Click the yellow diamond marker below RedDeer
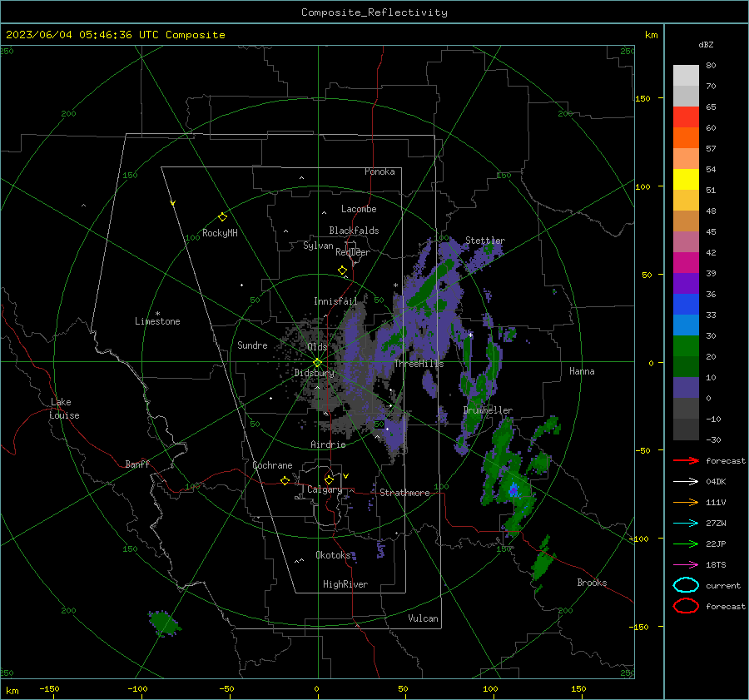Screen dimensions: 749x700 pyautogui.click(x=342, y=271)
